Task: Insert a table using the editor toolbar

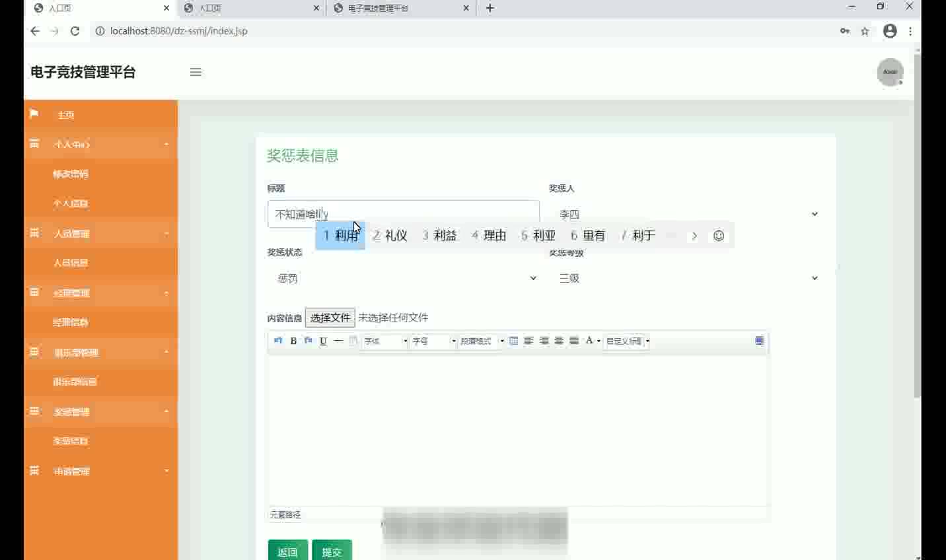Action: pyautogui.click(x=513, y=341)
